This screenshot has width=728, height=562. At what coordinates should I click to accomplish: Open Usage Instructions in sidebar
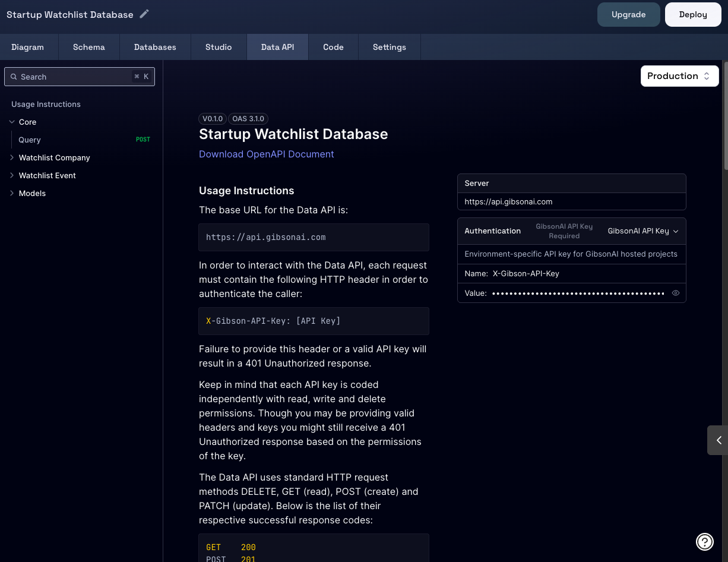(46, 104)
